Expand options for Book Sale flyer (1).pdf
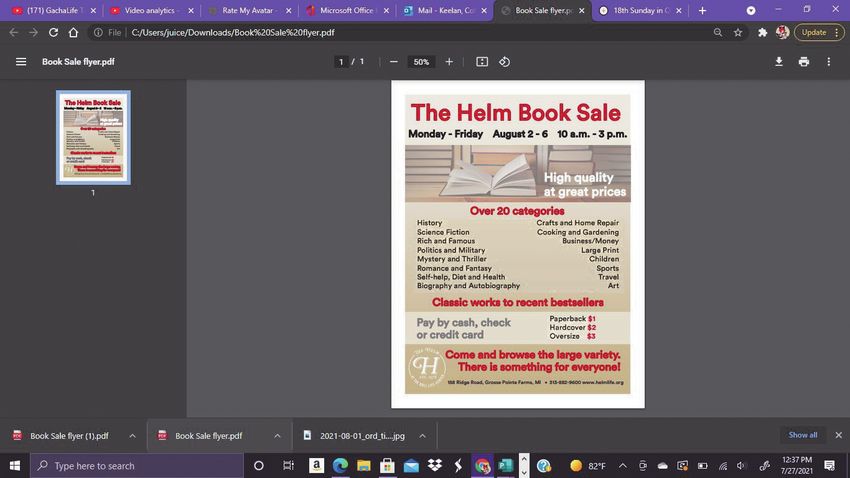The width and height of the screenshot is (850, 478). coord(132,436)
